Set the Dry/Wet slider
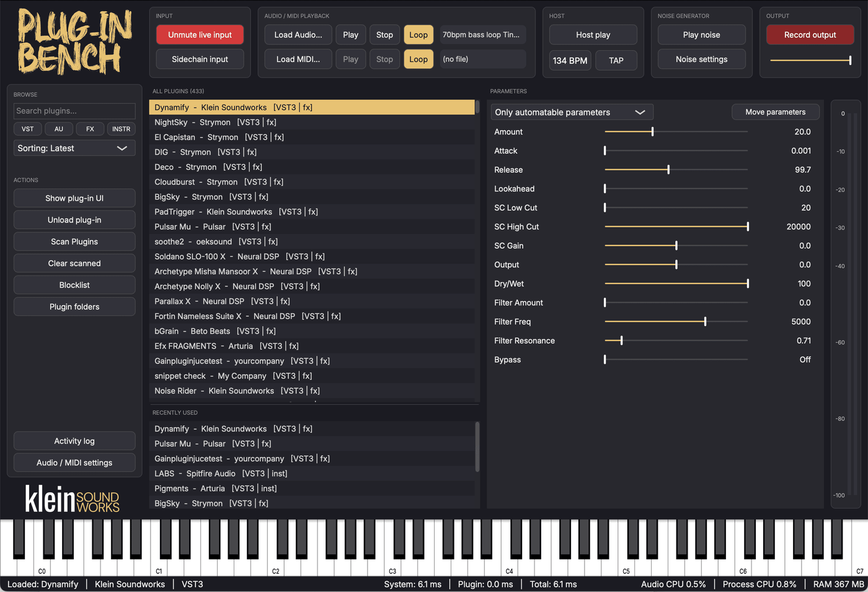This screenshot has width=868, height=592. (x=676, y=283)
